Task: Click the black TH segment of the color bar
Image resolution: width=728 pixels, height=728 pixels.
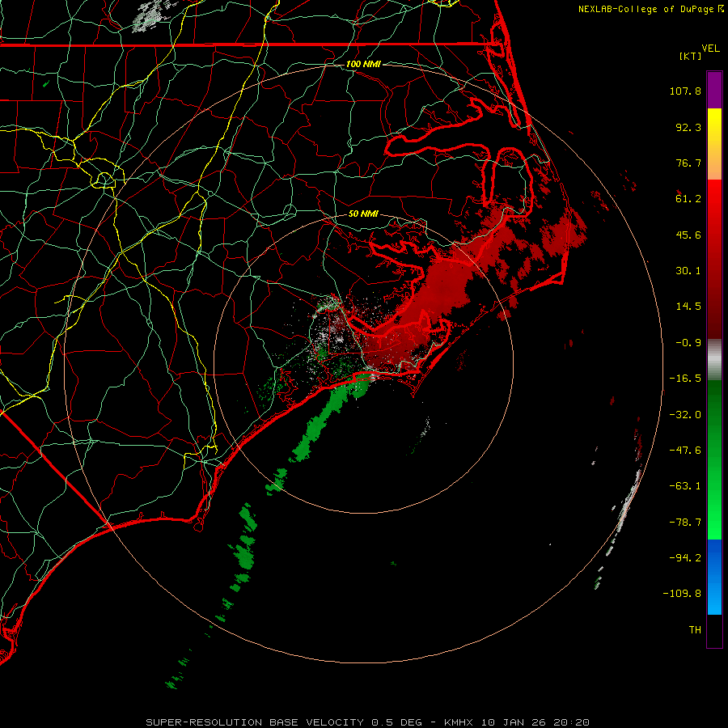Action: click(714, 630)
